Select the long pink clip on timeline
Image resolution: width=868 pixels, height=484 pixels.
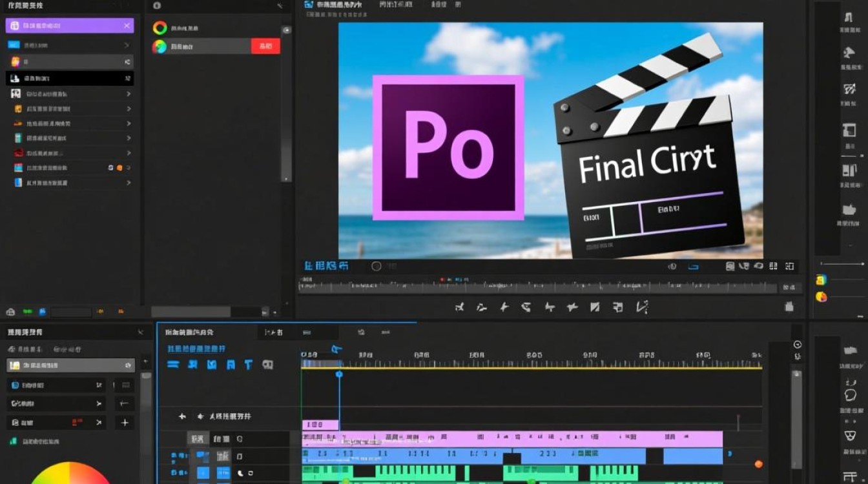tap(512, 439)
